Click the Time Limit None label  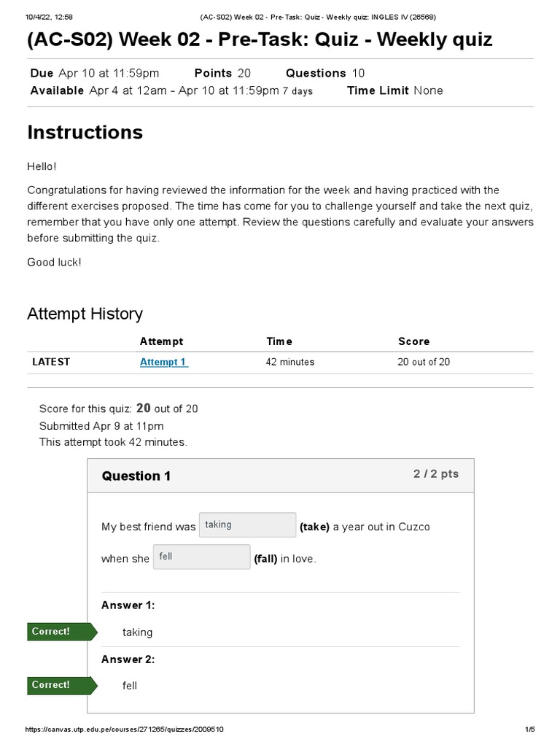[394, 90]
